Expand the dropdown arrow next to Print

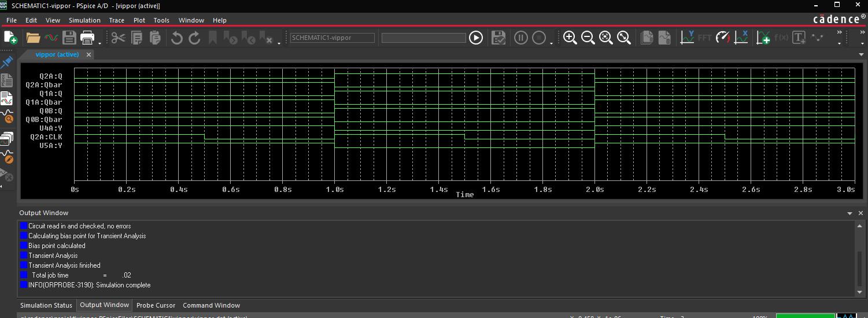click(x=99, y=43)
